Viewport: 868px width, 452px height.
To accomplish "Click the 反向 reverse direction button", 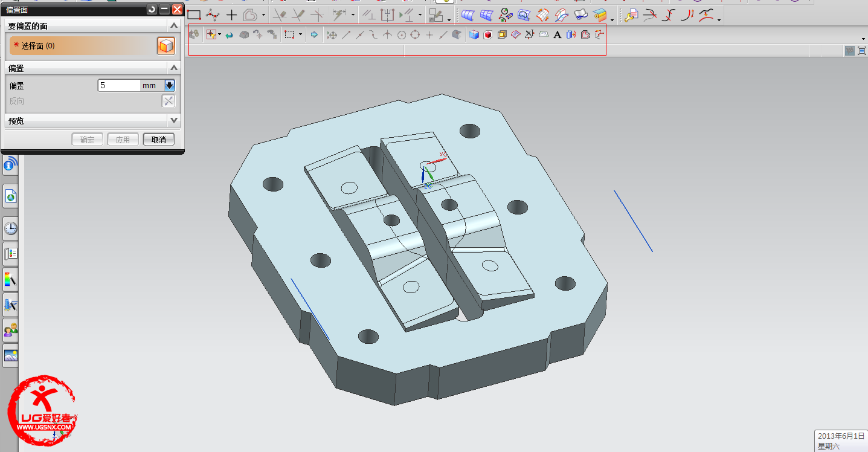I will [169, 102].
